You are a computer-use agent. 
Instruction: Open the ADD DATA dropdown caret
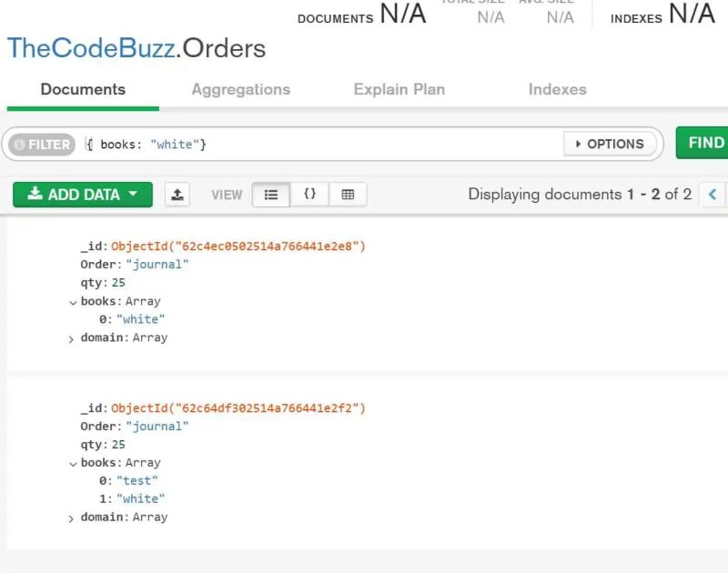click(135, 194)
